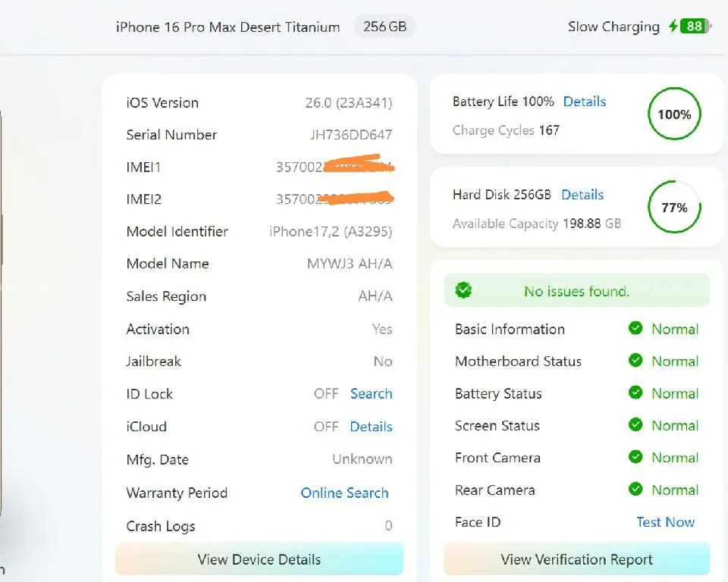The height and width of the screenshot is (582, 728).
Task: Click View Verification Report button
Action: click(x=576, y=559)
